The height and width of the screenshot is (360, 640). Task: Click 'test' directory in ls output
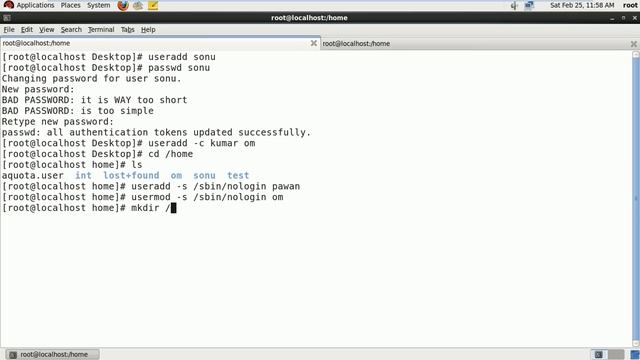pos(238,176)
